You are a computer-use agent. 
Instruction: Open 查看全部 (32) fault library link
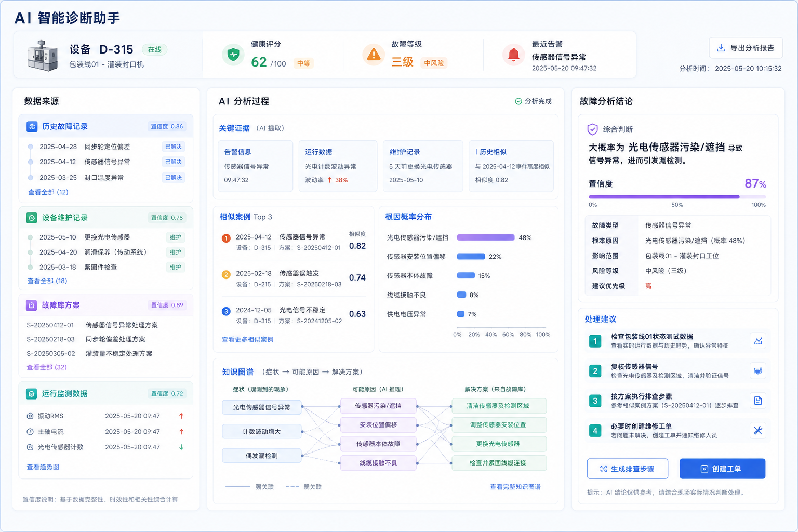point(47,367)
